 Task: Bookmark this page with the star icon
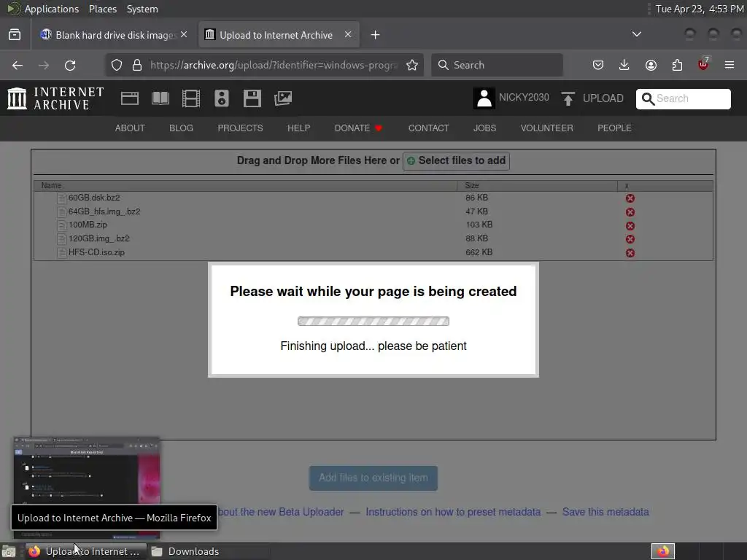click(x=412, y=65)
